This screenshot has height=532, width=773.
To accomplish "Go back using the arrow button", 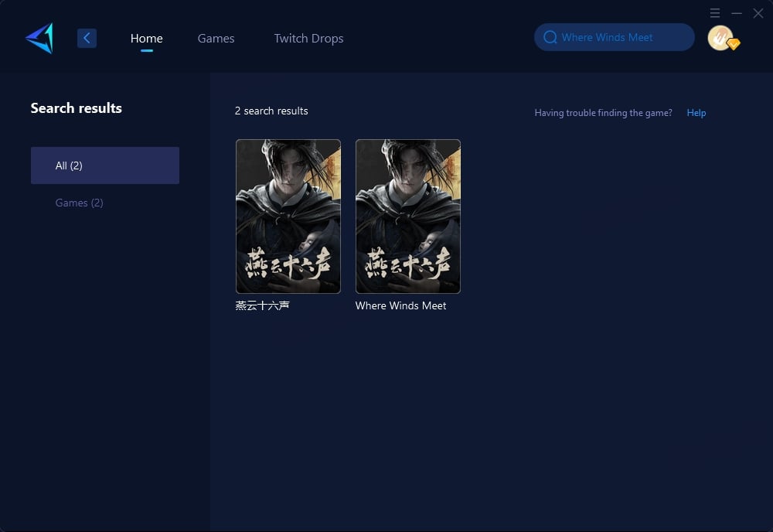I will 87,38.
